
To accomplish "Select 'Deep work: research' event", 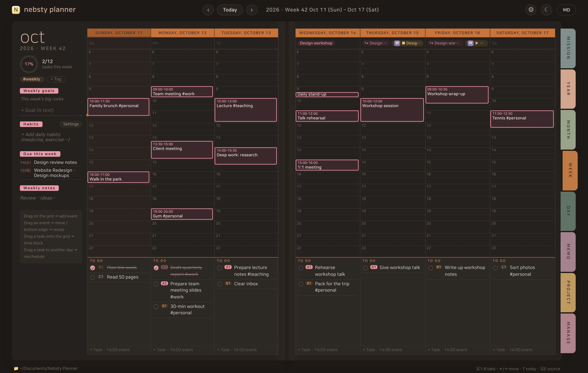I will click(246, 156).
